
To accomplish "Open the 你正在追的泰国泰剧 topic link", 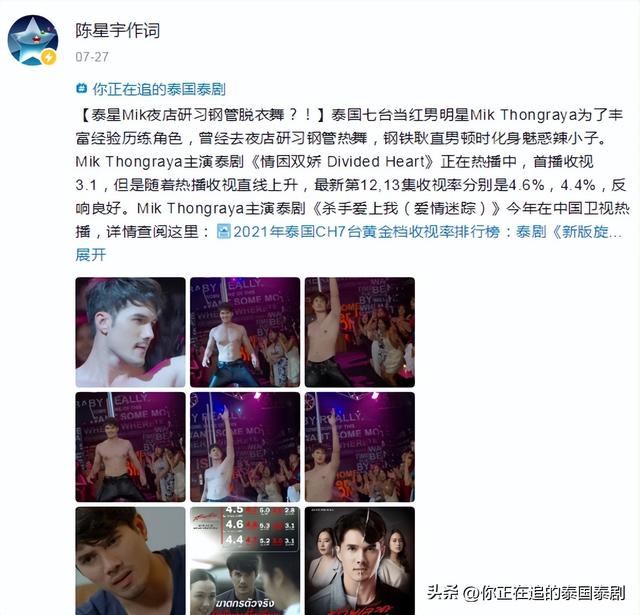I will (159, 89).
